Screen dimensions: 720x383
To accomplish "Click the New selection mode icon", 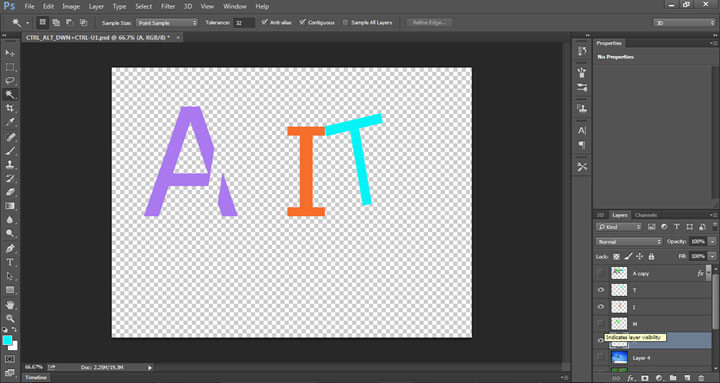I will [42, 22].
